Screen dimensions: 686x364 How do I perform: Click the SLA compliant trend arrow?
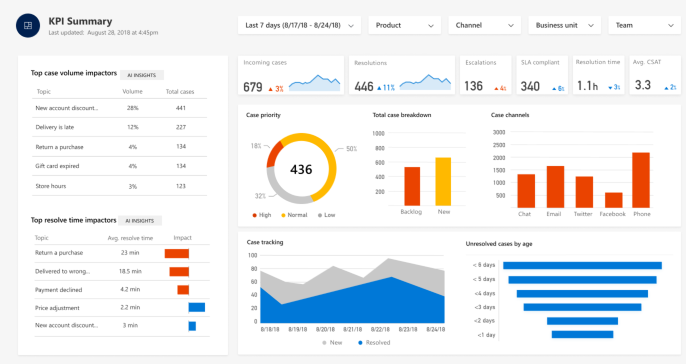[x=554, y=88]
